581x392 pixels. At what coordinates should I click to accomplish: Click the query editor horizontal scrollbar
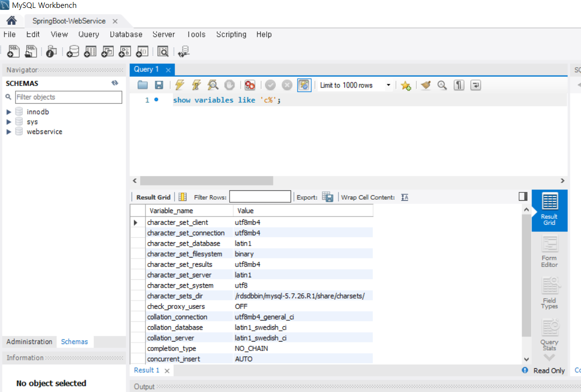[206, 180]
